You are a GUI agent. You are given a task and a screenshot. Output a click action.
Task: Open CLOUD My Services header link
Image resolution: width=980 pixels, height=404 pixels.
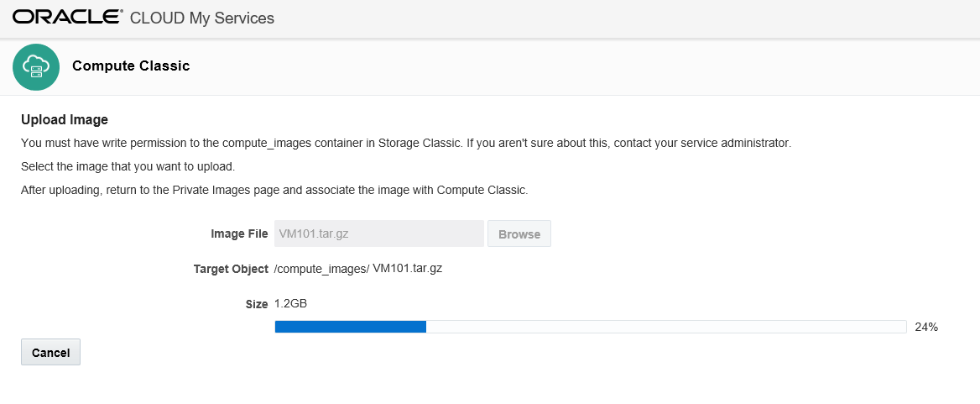click(202, 18)
